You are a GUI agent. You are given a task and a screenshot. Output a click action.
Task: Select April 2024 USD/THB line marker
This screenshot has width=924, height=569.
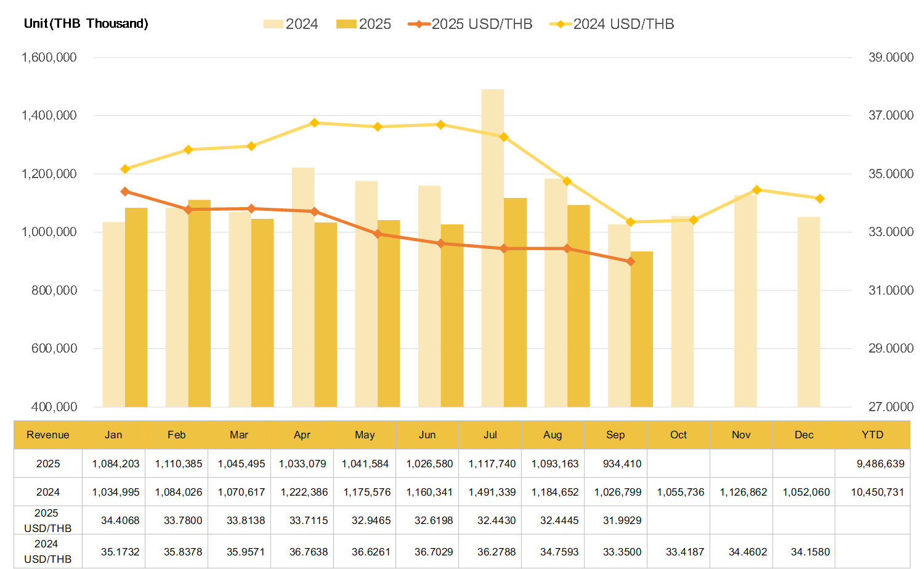(314, 123)
